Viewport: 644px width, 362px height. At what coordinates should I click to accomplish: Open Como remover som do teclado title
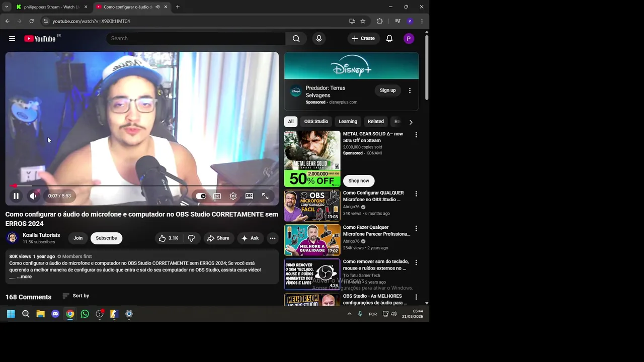[376, 265]
